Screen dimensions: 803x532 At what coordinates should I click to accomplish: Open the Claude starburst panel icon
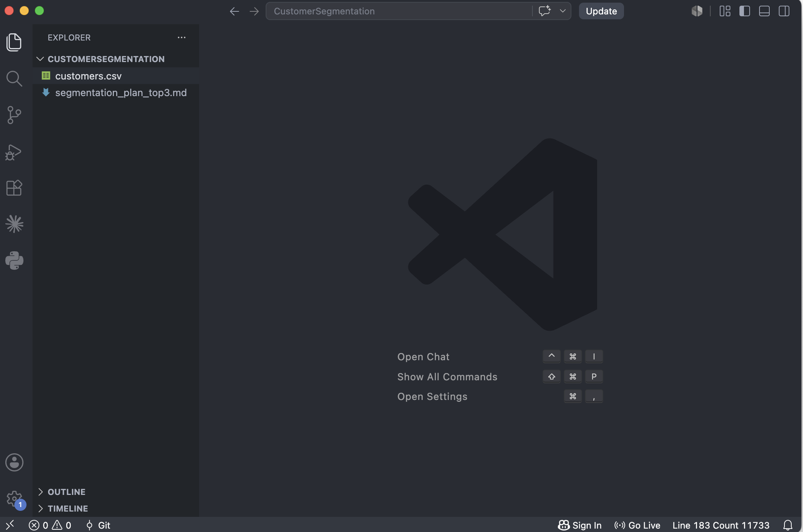(14, 224)
